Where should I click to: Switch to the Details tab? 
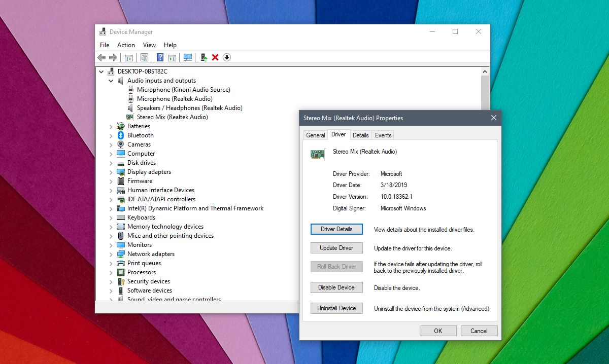tap(360, 135)
